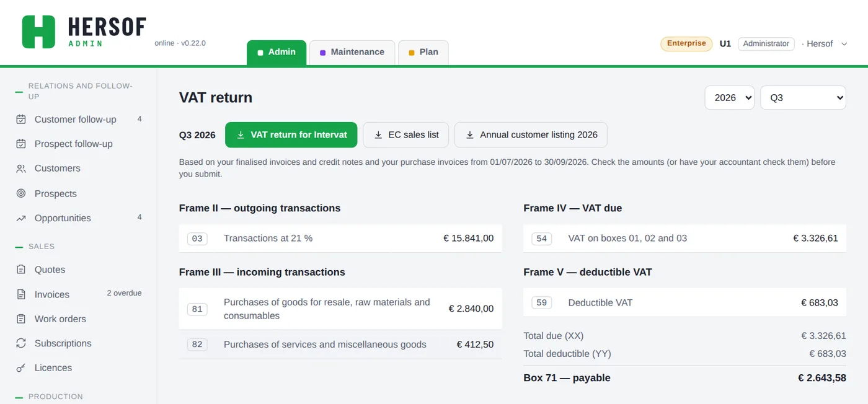Select the Customers people icon
The height and width of the screenshot is (404, 868).
[x=21, y=169]
